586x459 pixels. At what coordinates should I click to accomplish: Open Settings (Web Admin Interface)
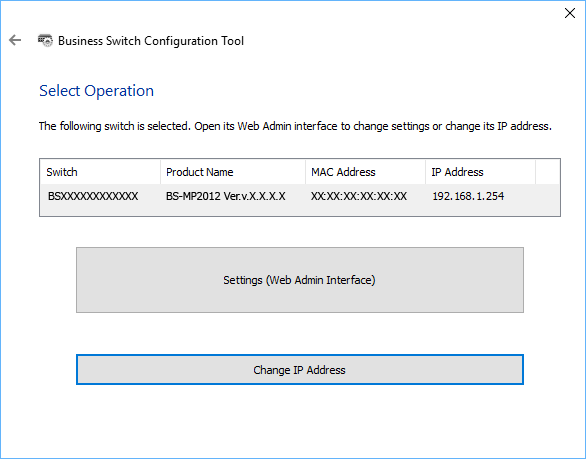(300, 280)
